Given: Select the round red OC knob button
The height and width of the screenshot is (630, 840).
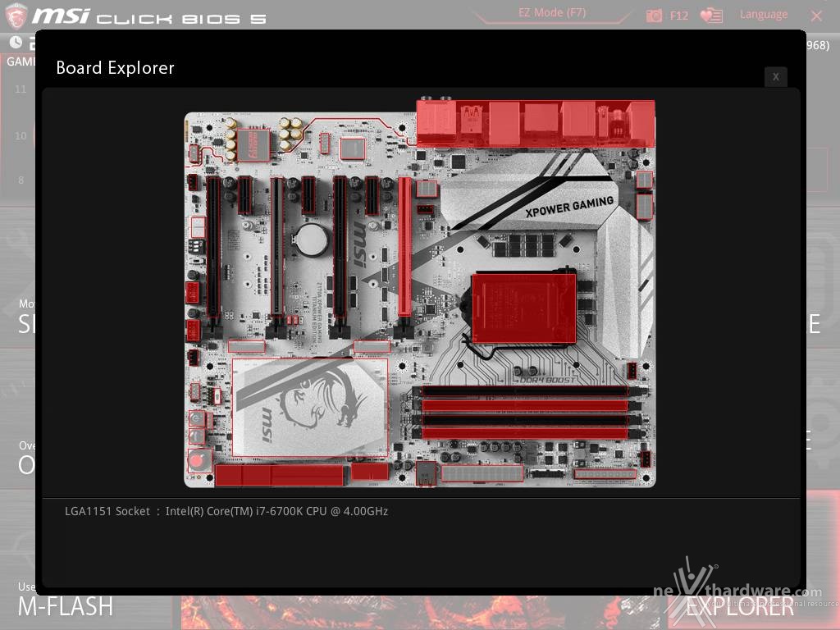Looking at the screenshot, I should [199, 461].
